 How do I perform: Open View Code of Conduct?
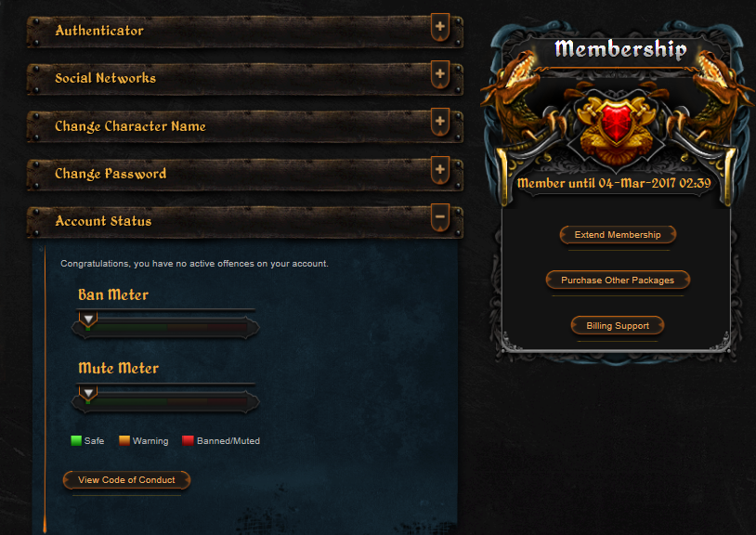coord(127,480)
